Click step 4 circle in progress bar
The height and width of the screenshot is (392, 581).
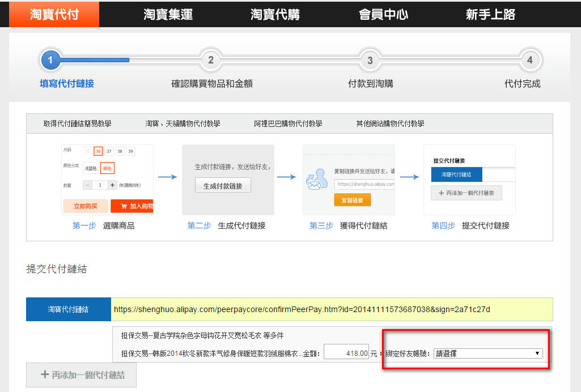[x=530, y=60]
